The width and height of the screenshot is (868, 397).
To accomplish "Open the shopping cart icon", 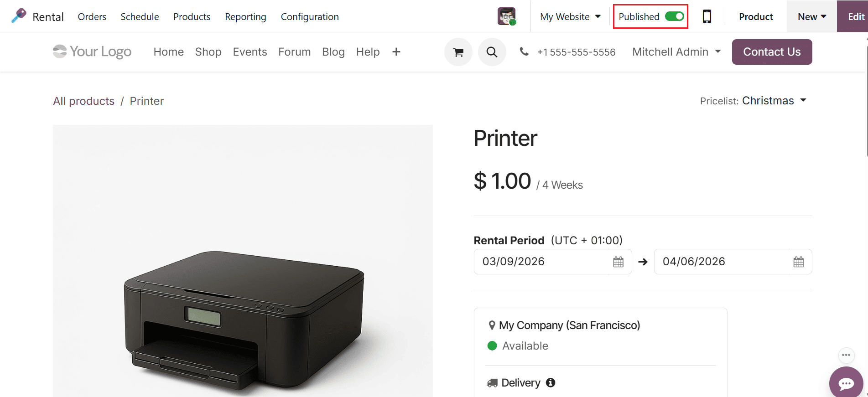I will click(458, 52).
